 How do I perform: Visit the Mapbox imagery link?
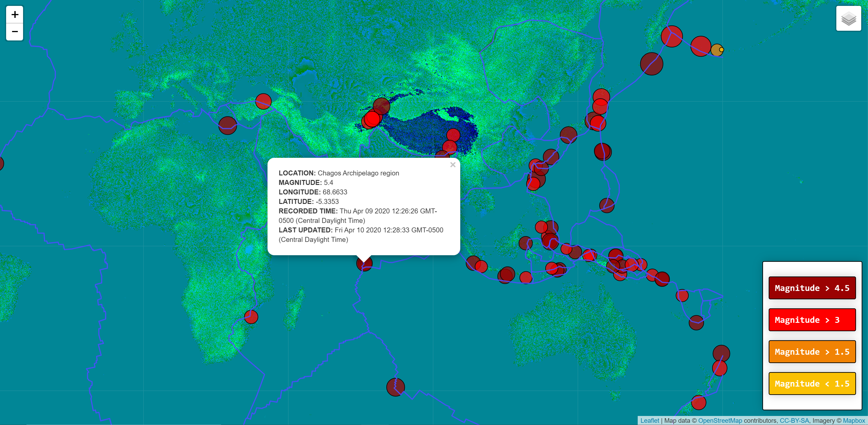tap(854, 420)
